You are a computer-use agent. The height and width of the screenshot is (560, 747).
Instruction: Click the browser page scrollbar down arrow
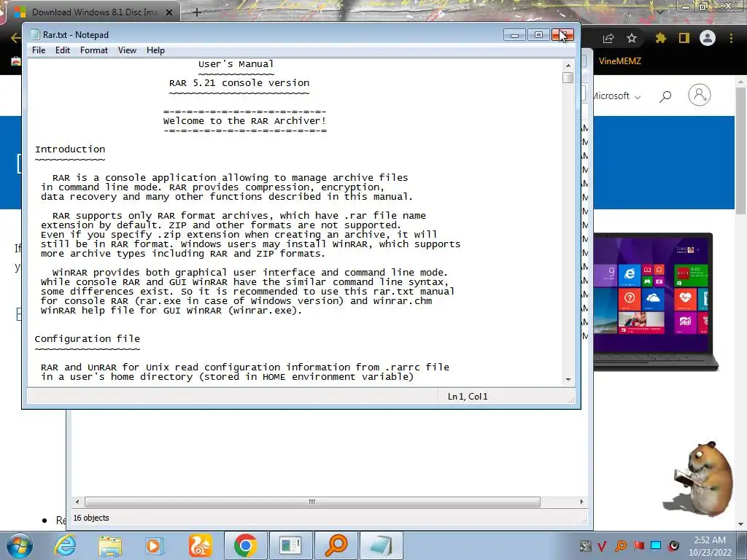coord(741,525)
